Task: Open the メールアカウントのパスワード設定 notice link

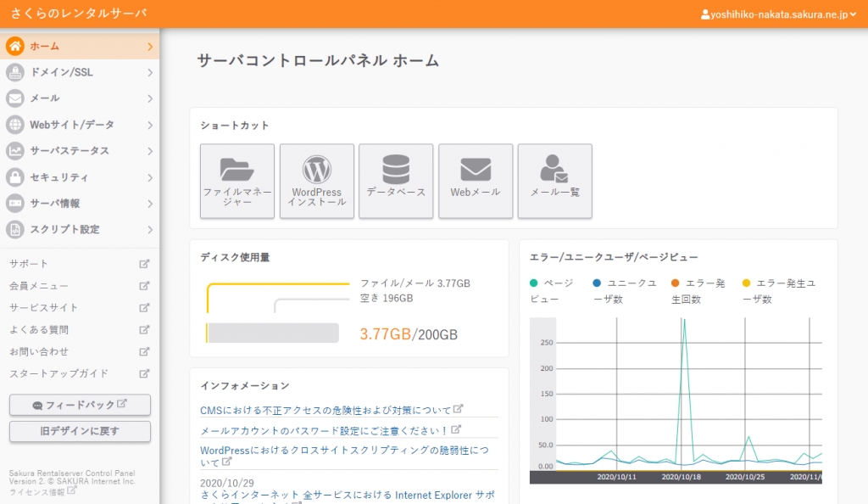Action: 324,431
